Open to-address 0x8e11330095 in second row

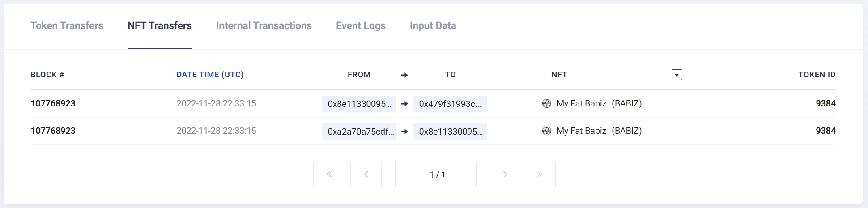tap(450, 132)
